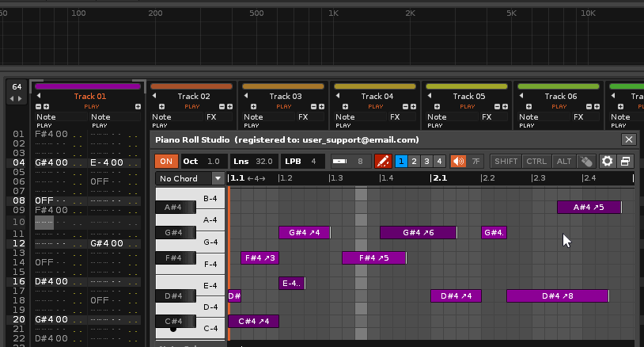Viewport: 644px width, 347px height.
Task: Collapse Track 05 with its arrow
Action: [430, 96]
